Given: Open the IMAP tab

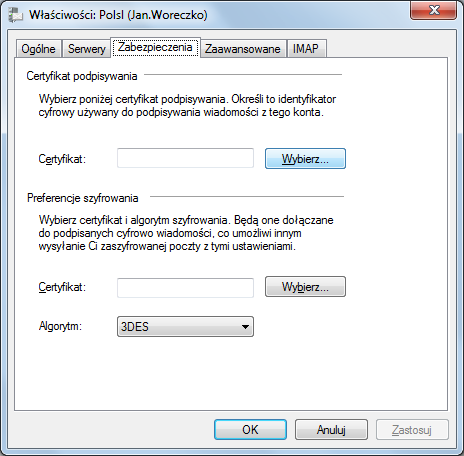Looking at the screenshot, I should (306, 49).
